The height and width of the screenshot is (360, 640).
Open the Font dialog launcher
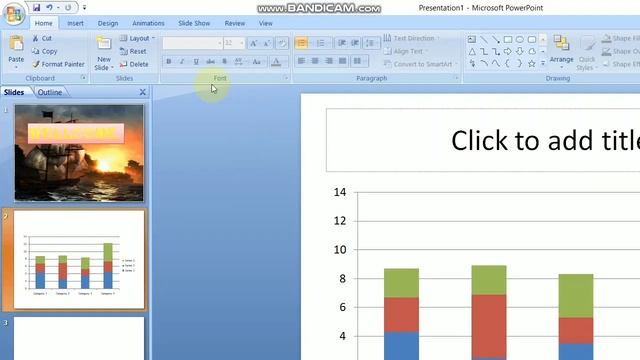pos(286,78)
